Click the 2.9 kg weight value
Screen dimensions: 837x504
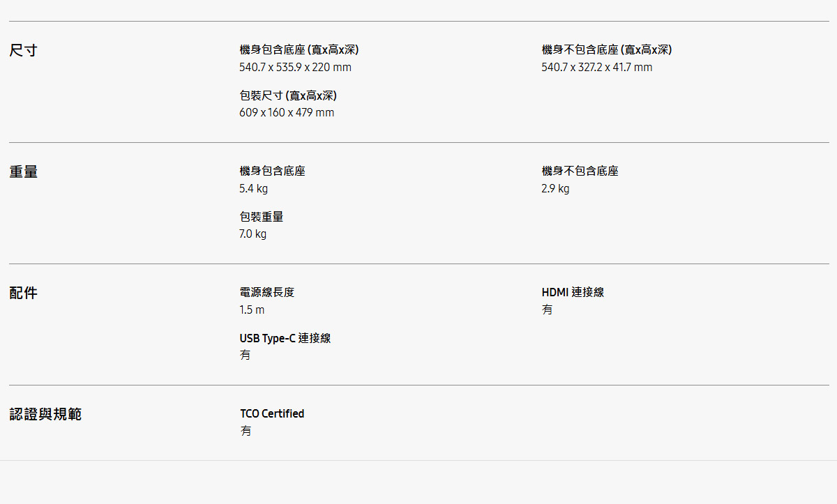coord(555,189)
